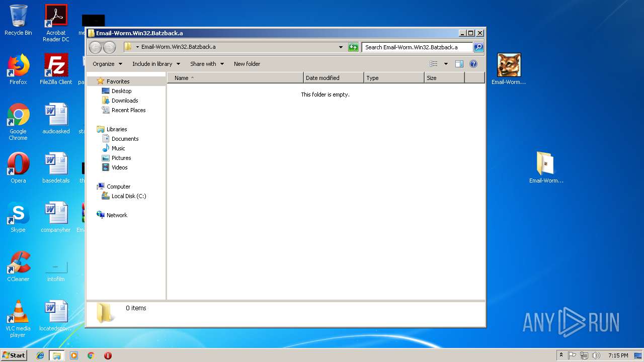The image size is (644, 362).
Task: Click the Explorer Back button
Action: coord(95,47)
